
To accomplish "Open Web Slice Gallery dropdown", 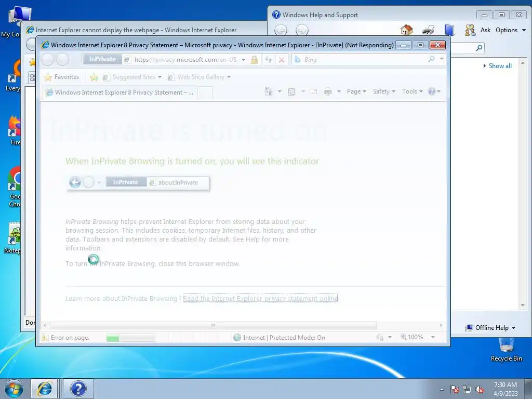I will (x=199, y=77).
